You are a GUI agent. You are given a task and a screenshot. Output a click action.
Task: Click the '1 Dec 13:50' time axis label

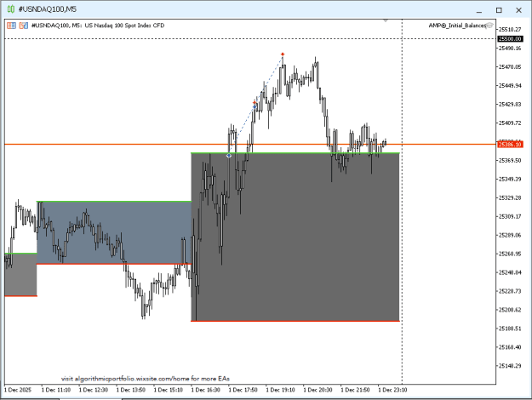click(130, 390)
